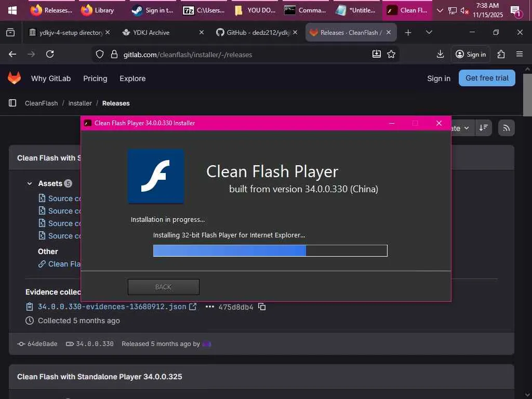Go to GitLab home via logo
This screenshot has height=399, width=532.
14,78
